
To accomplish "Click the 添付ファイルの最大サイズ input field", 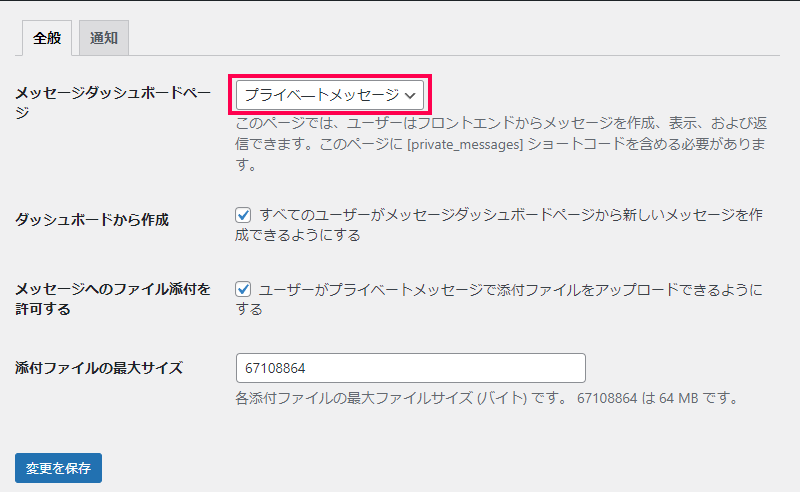I will [411, 368].
